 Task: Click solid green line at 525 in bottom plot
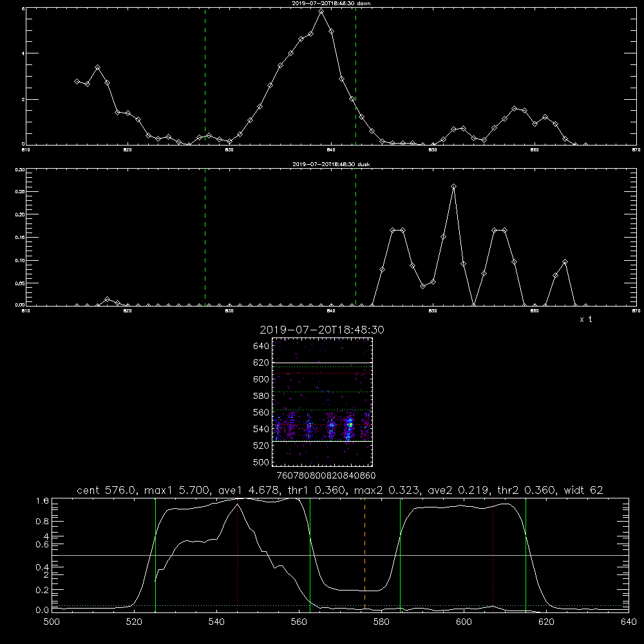(155, 555)
